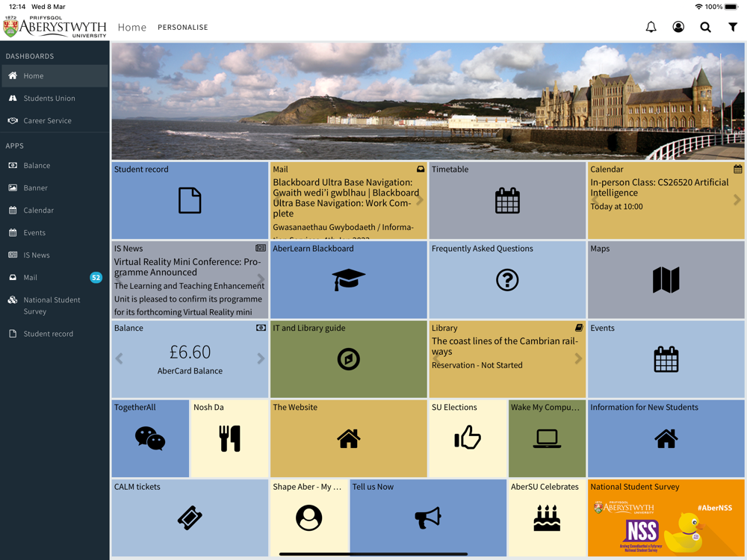747x560 pixels.
Task: Open Career Service dashboard in sidebar
Action: click(55, 120)
